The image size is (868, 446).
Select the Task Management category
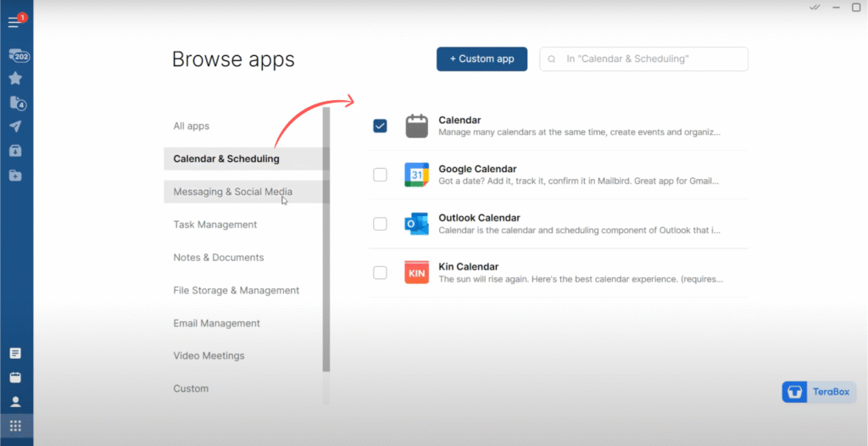(215, 225)
